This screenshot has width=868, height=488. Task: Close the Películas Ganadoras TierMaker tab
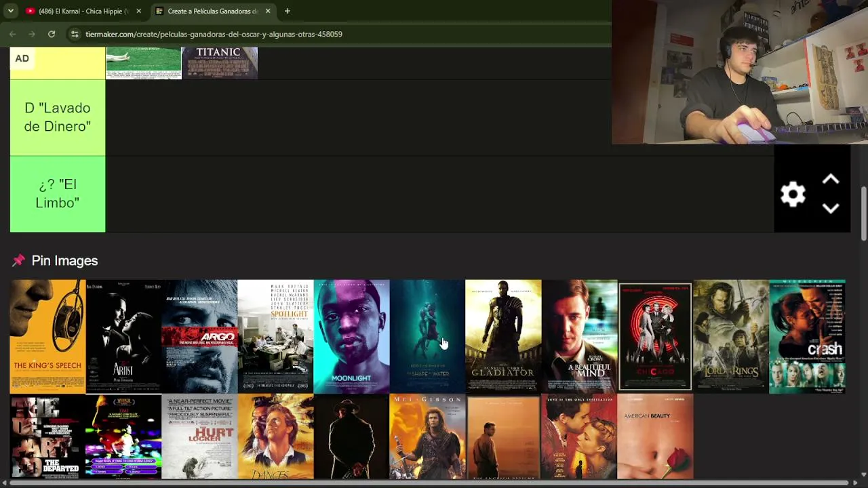pyautogui.click(x=268, y=11)
